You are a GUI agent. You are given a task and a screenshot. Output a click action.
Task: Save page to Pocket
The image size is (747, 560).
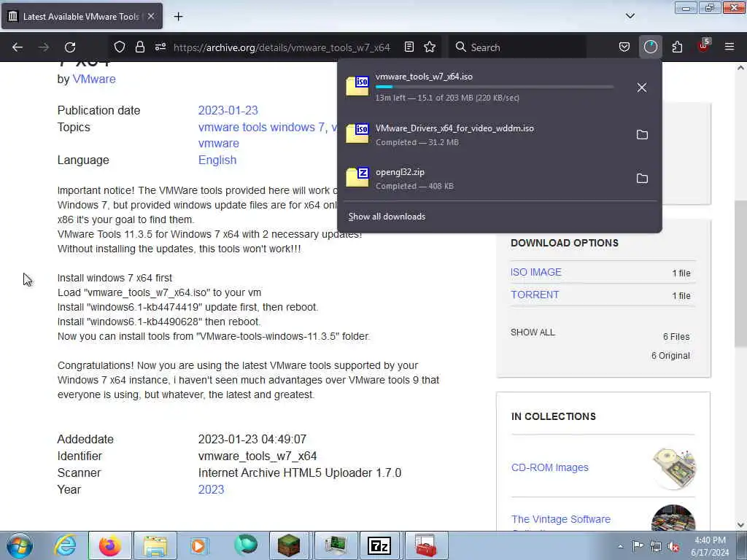point(624,47)
